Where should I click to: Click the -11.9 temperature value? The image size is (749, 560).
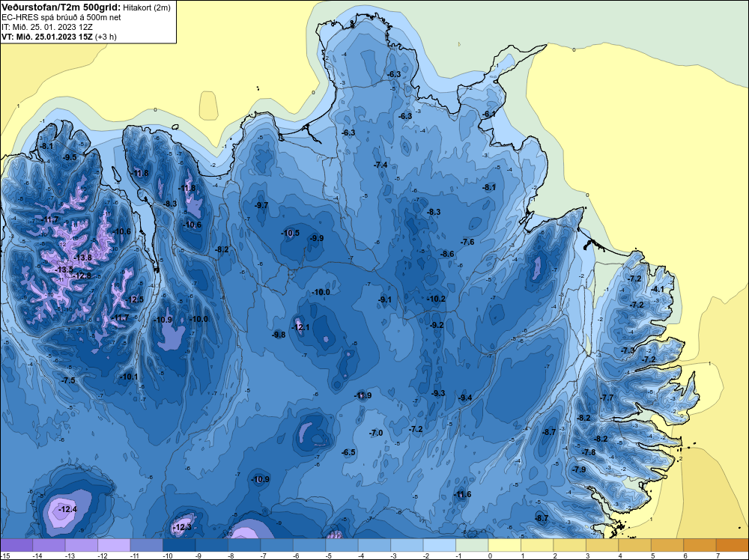pyautogui.click(x=363, y=395)
